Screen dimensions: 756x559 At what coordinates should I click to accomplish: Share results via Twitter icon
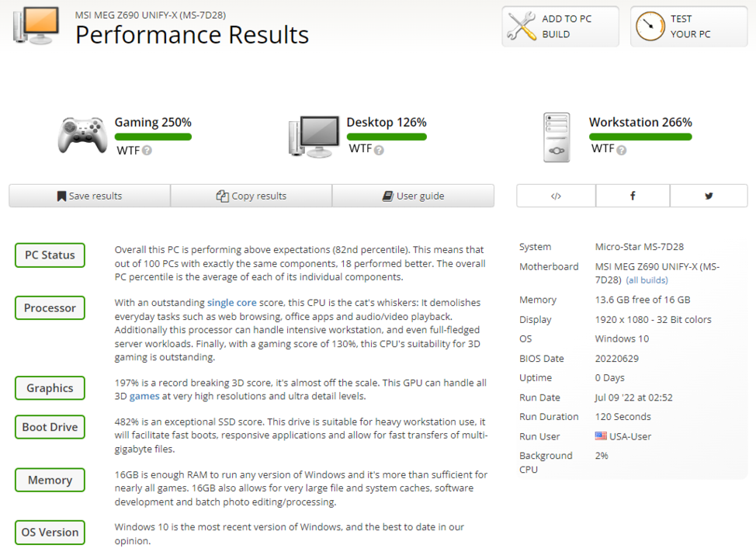point(709,196)
